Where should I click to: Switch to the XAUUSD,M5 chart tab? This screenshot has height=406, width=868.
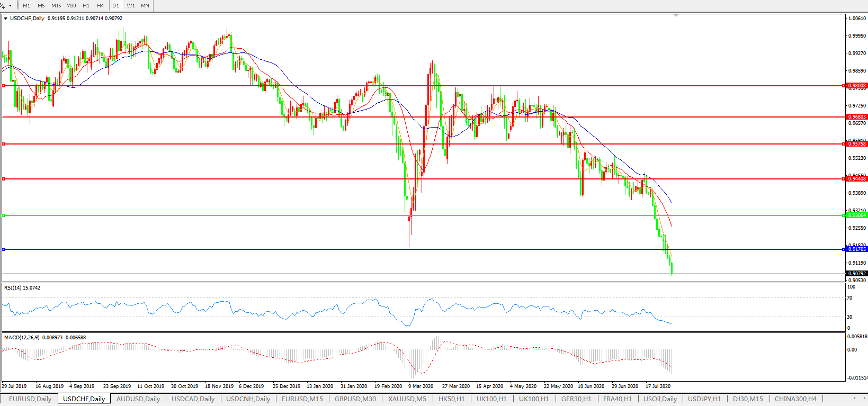click(x=407, y=399)
